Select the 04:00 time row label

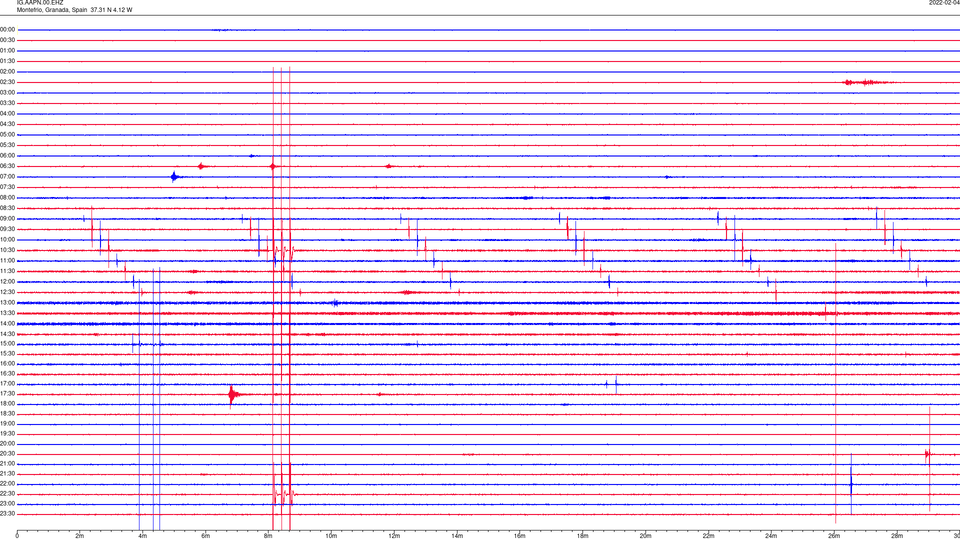7,113
